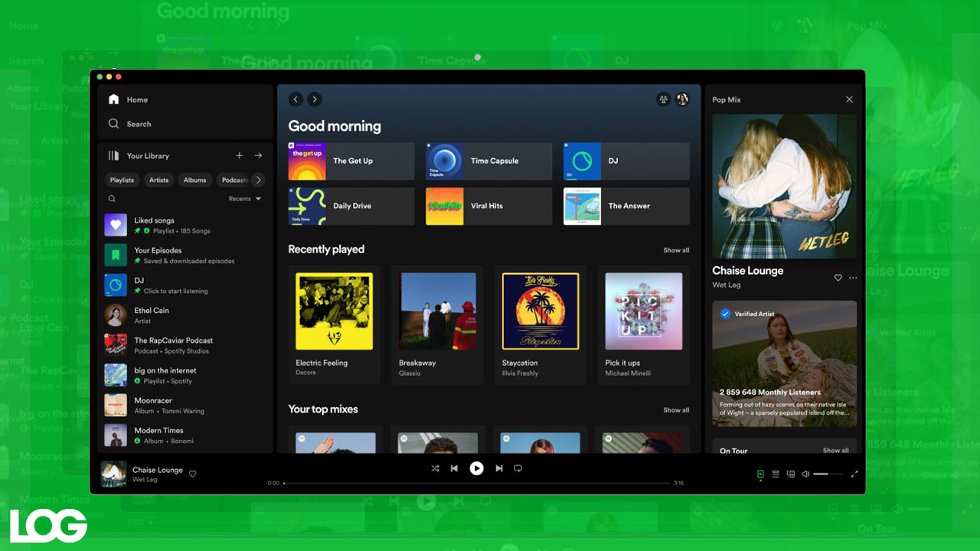Expand Your Library with arrow icon
Screen dimensions: 980x551
pos(258,155)
